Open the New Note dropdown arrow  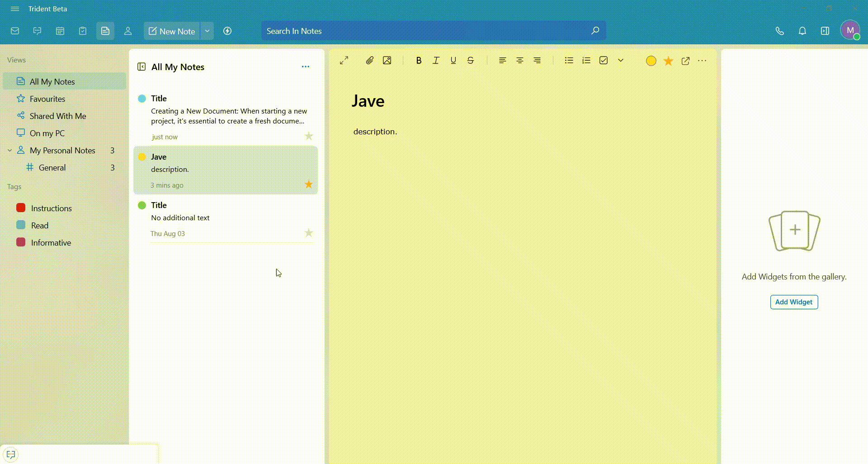[x=207, y=31]
